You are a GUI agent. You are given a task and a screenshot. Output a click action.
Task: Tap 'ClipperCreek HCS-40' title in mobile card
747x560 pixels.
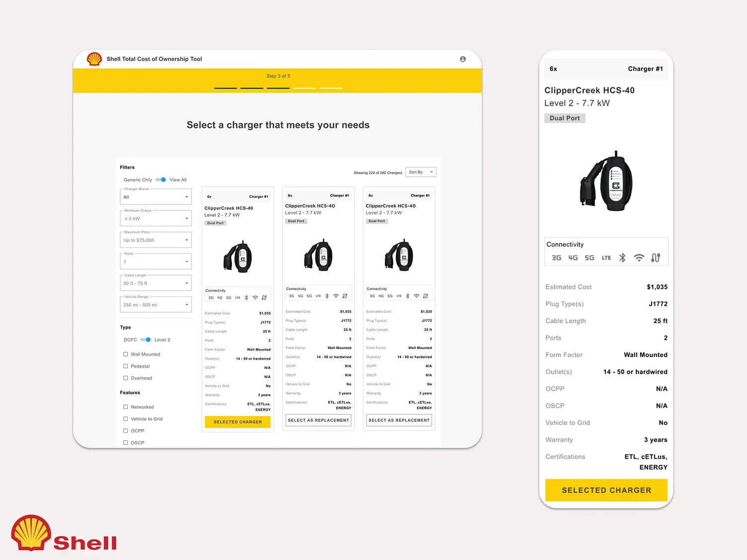(590, 90)
